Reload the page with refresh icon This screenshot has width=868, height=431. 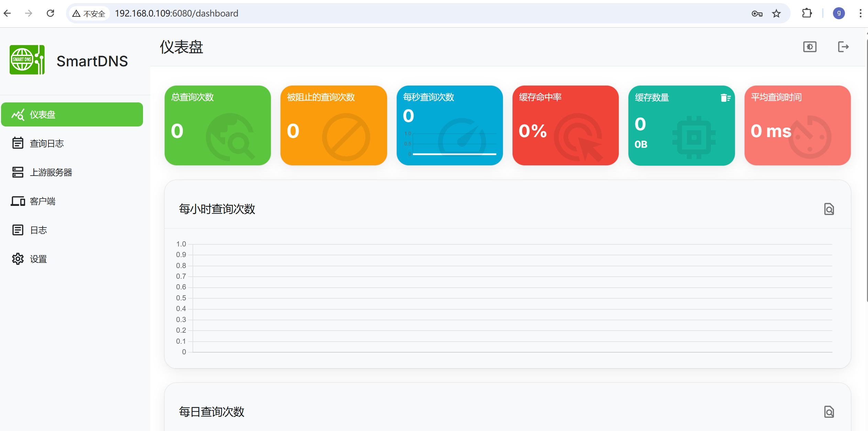[51, 13]
